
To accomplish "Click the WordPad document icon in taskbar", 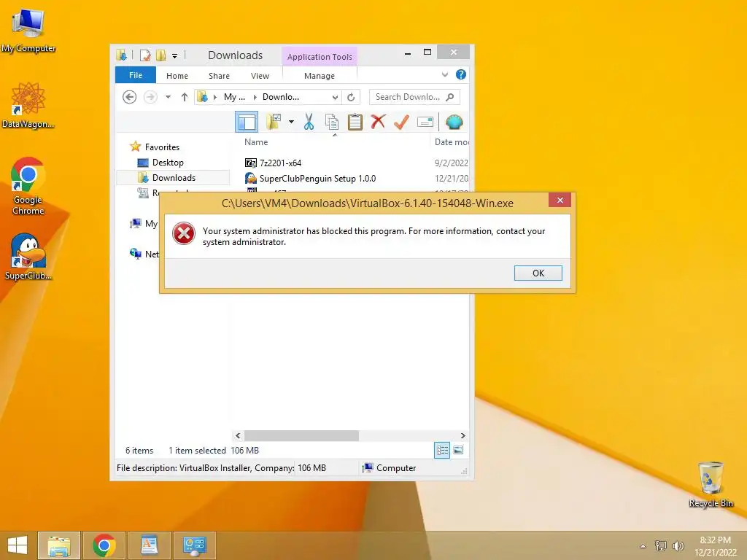I will coord(149,545).
